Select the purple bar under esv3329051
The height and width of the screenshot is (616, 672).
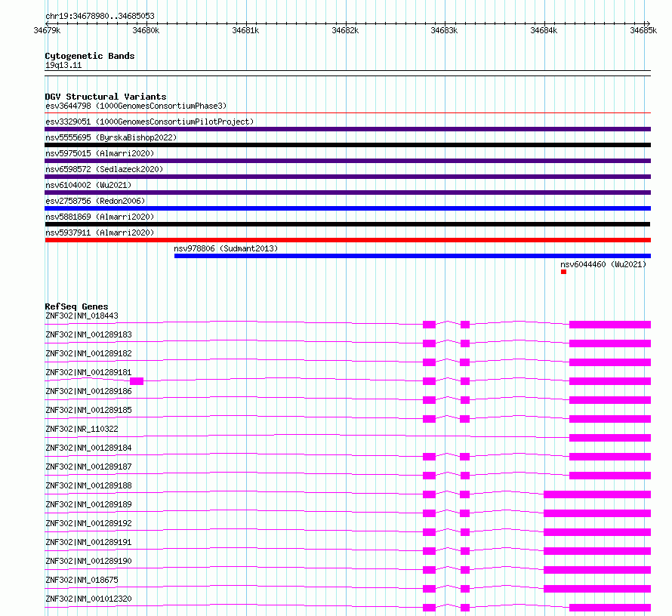[348, 129]
